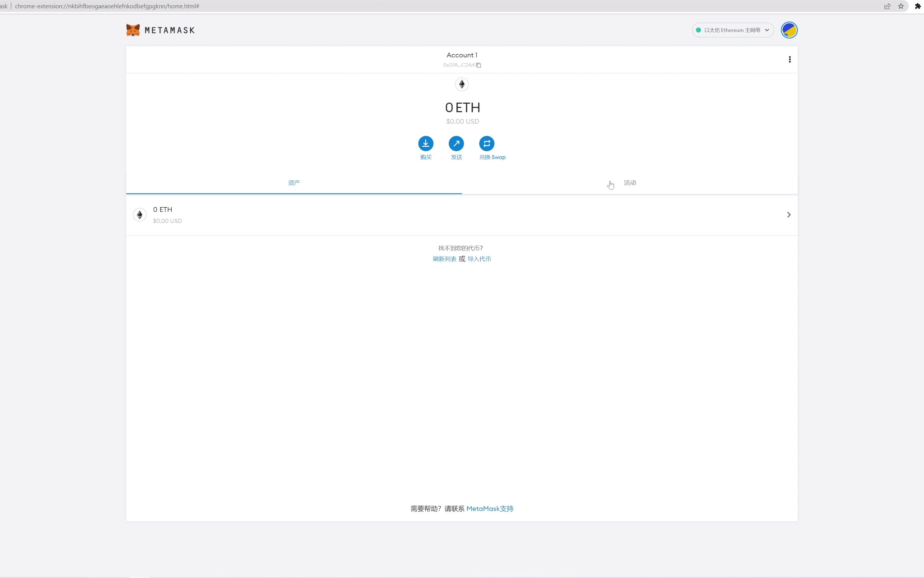
Task: Open the account avatar menu
Action: [x=789, y=30]
